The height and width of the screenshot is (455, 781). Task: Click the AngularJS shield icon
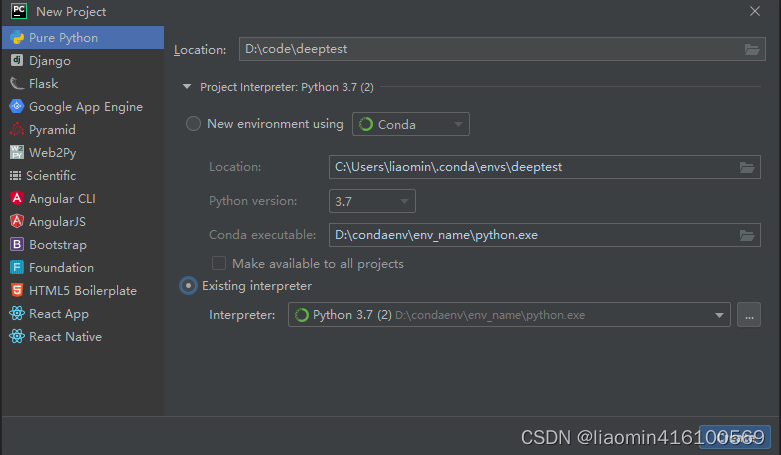click(17, 221)
